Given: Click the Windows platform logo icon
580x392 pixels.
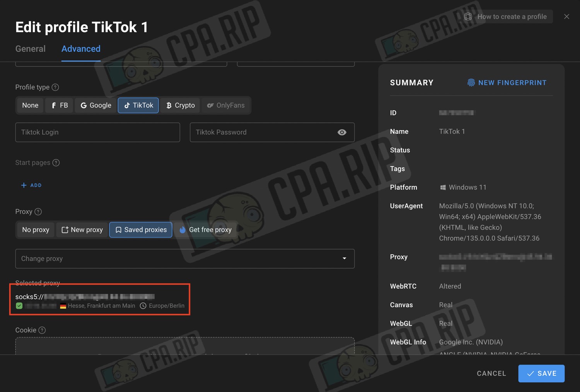Looking at the screenshot, I should (x=443, y=187).
